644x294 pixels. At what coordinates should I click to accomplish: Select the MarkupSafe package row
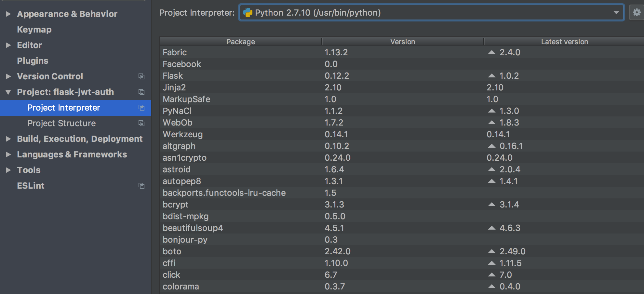pyautogui.click(x=402, y=99)
